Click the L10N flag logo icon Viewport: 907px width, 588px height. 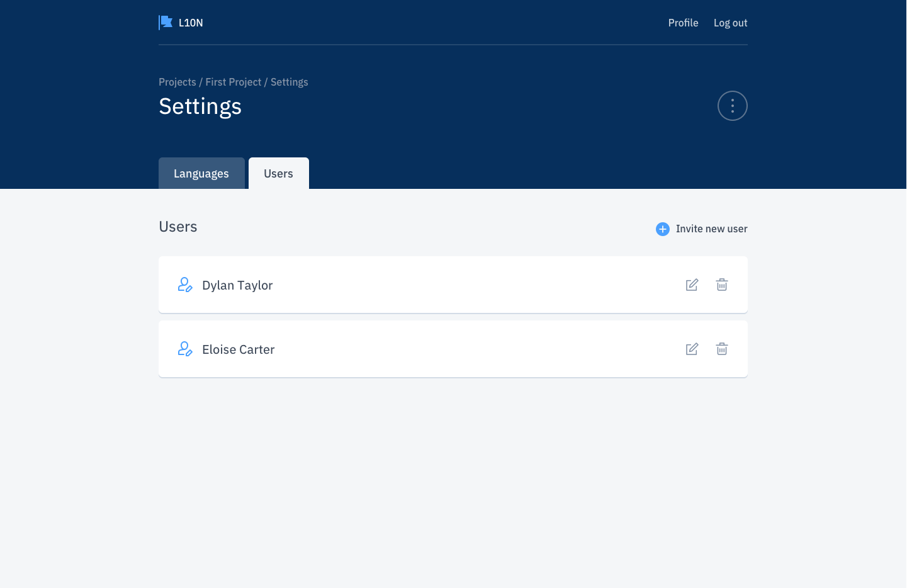click(165, 22)
